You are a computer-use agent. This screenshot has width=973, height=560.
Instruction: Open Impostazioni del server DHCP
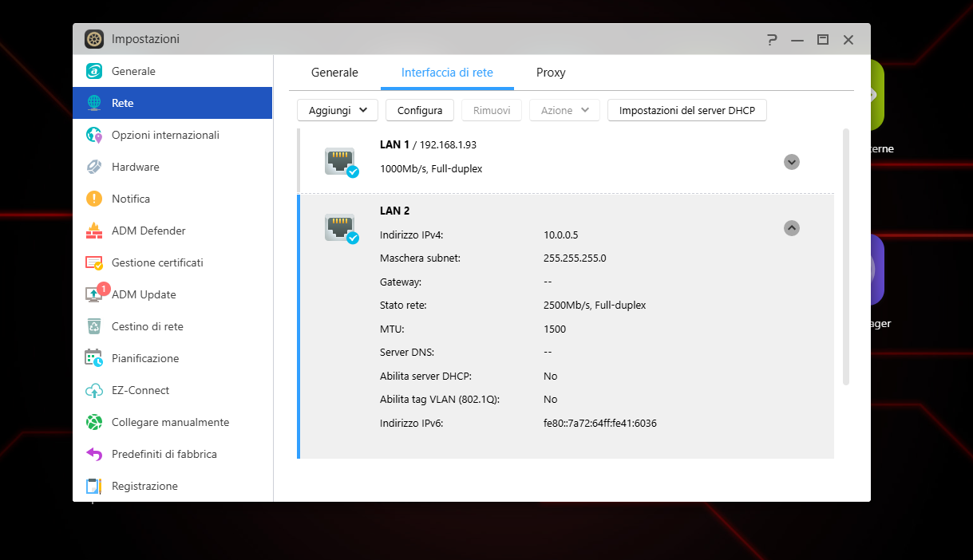pyautogui.click(x=687, y=110)
